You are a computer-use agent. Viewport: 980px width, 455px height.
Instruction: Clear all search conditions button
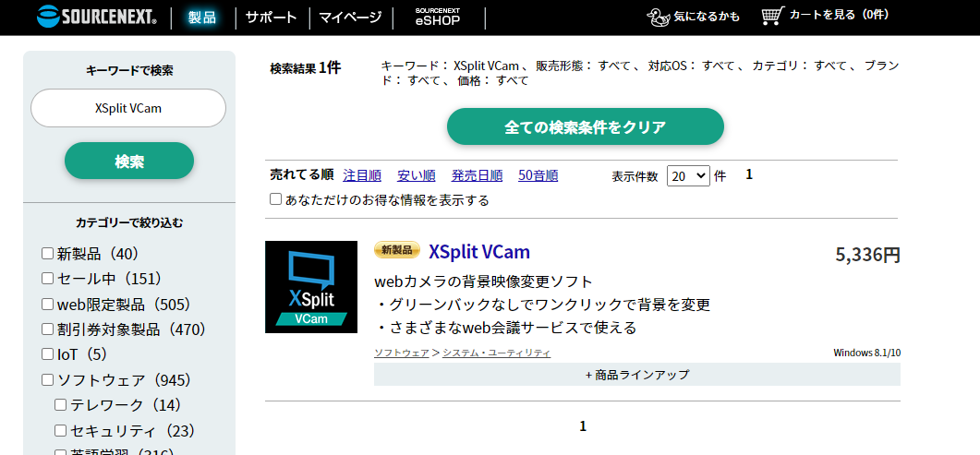click(x=585, y=126)
